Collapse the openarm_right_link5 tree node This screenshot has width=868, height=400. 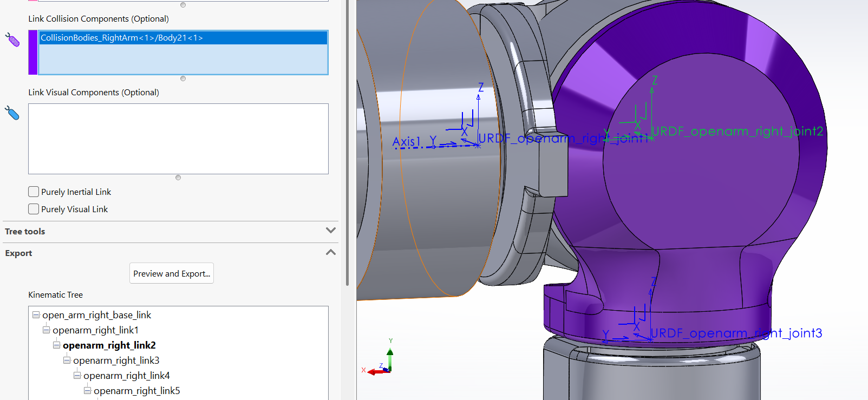click(x=87, y=390)
